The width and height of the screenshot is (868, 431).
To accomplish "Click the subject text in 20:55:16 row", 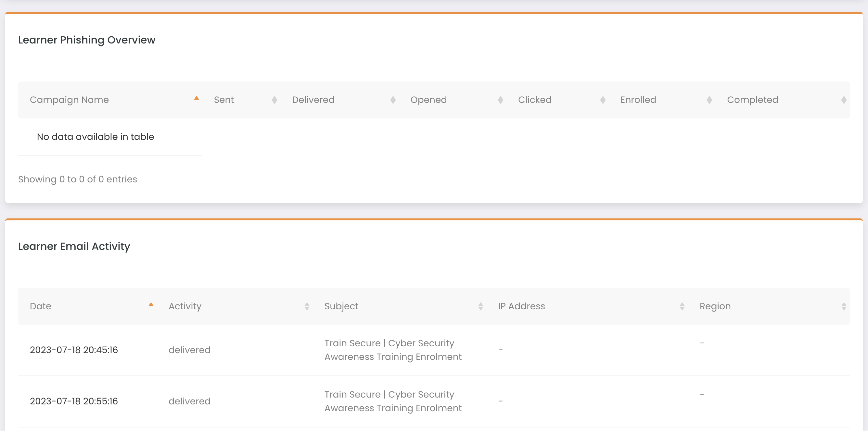I will point(393,401).
